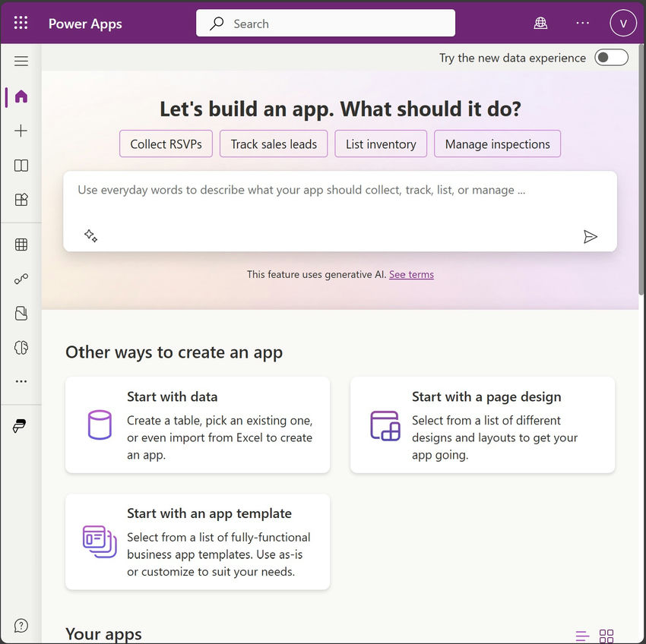Viewport: 646px width, 644px height.
Task: Toggle Try the new data experience
Action: point(611,58)
